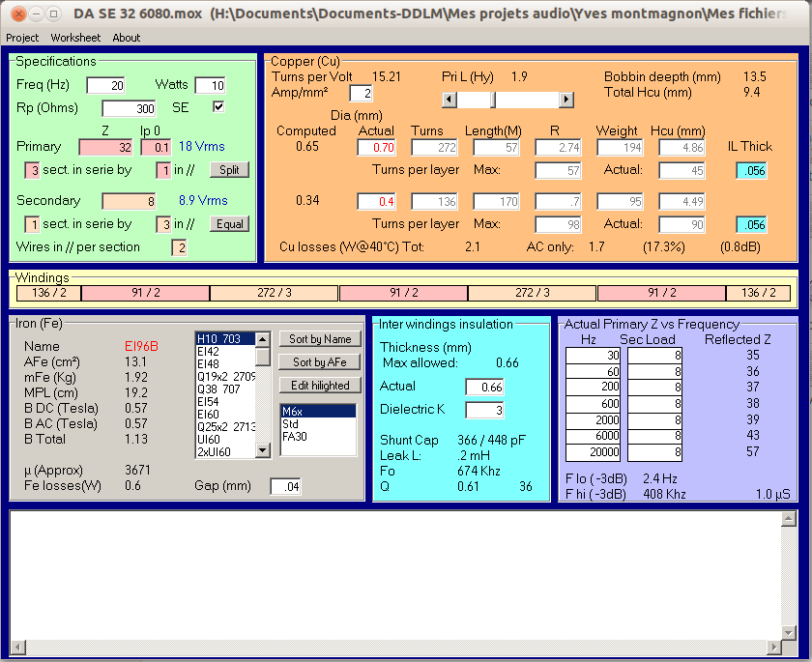Click the first 136 / 2 winding segment
The width and height of the screenshot is (812, 662).
(48, 293)
